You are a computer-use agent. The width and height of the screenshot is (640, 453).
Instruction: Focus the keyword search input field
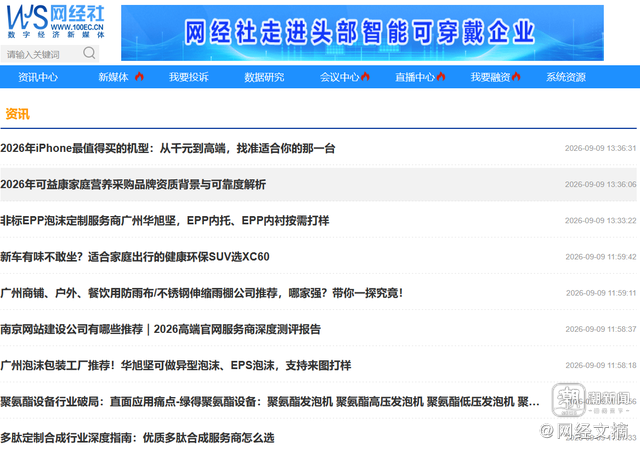(41, 54)
